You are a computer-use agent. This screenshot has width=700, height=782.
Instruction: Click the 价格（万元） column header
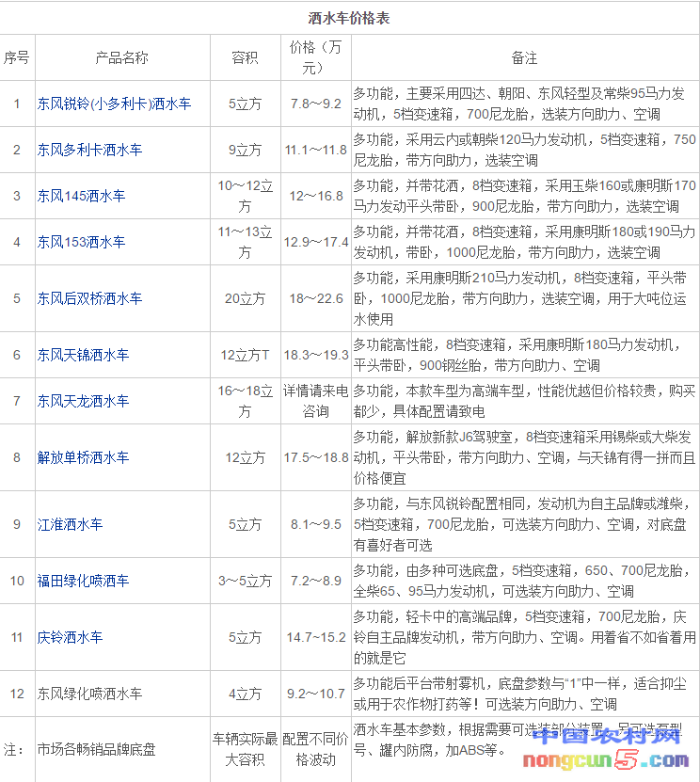(x=315, y=57)
